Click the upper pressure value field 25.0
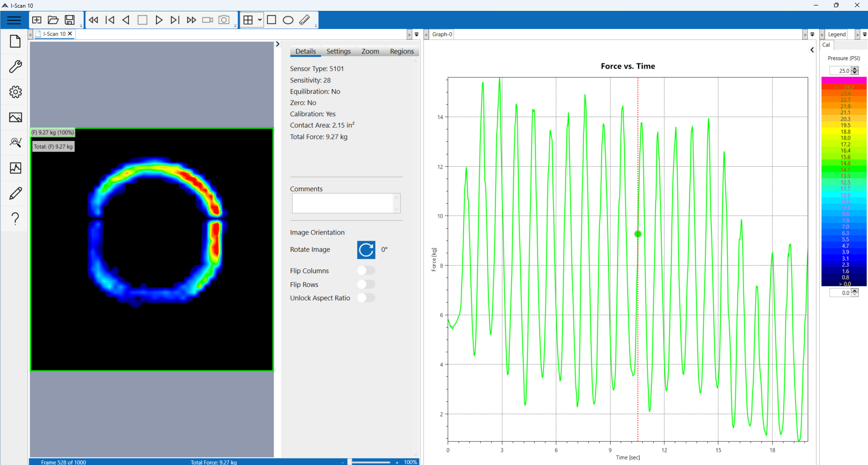Screen dimensions: 868x465 point(840,71)
